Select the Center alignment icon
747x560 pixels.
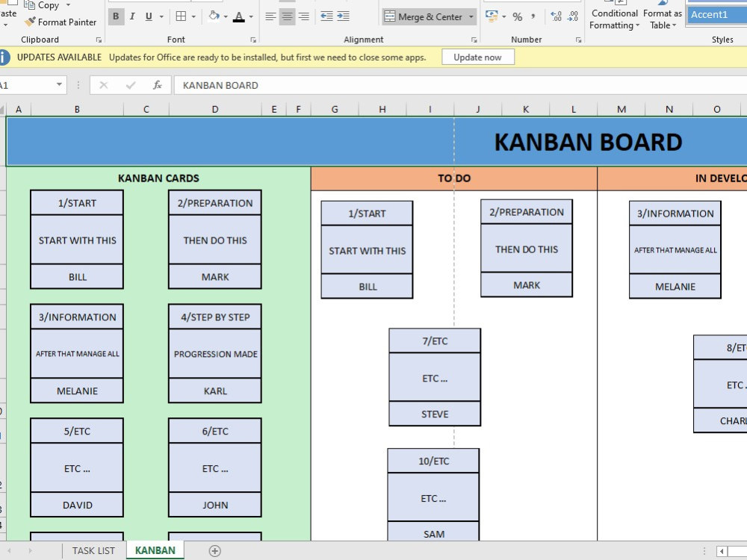pyautogui.click(x=286, y=16)
